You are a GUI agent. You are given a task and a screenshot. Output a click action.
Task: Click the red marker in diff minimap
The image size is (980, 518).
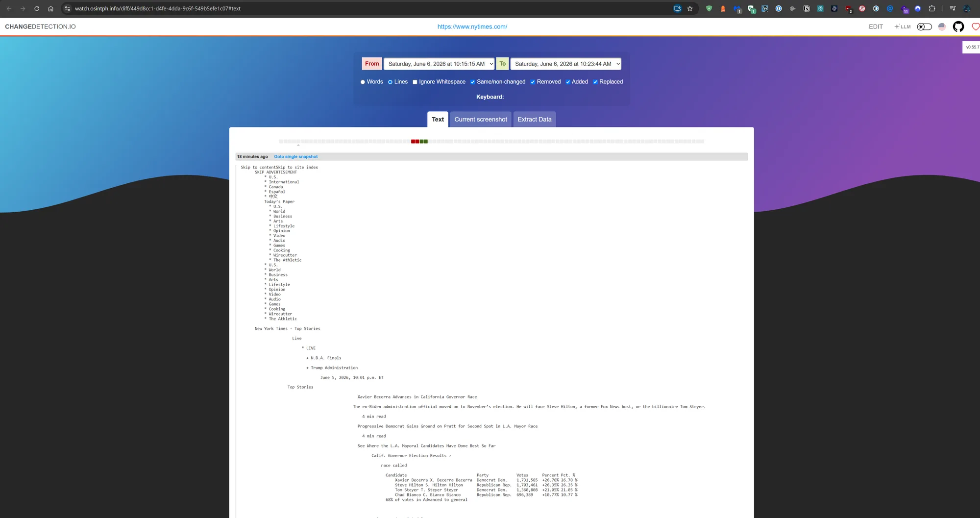[415, 141]
